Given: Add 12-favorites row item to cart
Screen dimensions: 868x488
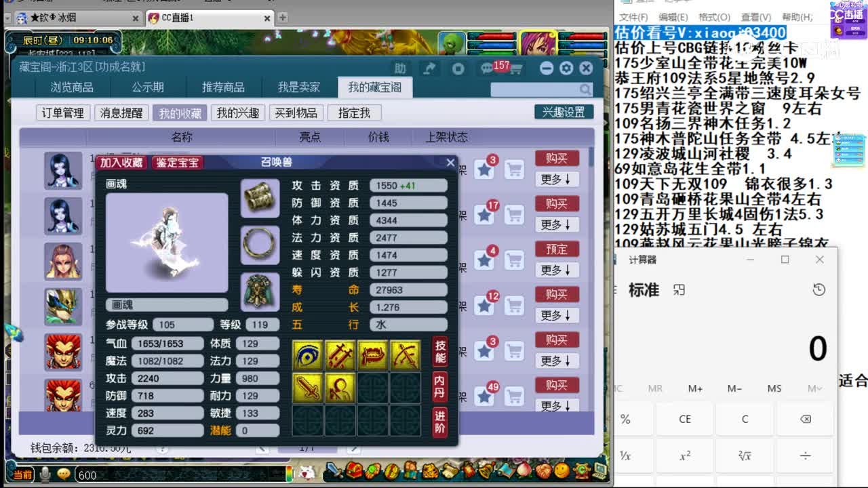Looking at the screenshot, I should (x=515, y=306).
